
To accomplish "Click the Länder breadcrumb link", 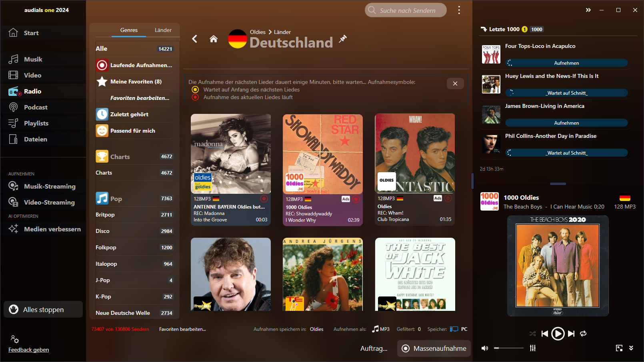I will [x=282, y=32].
